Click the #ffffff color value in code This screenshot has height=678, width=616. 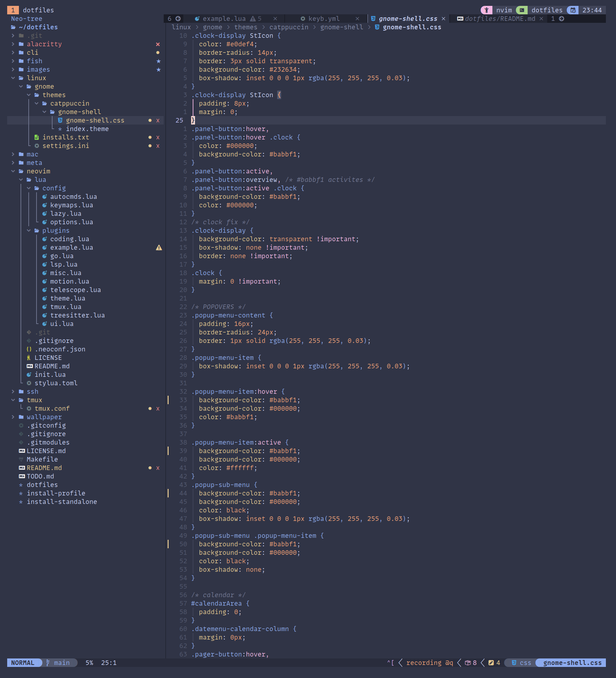[240, 468]
